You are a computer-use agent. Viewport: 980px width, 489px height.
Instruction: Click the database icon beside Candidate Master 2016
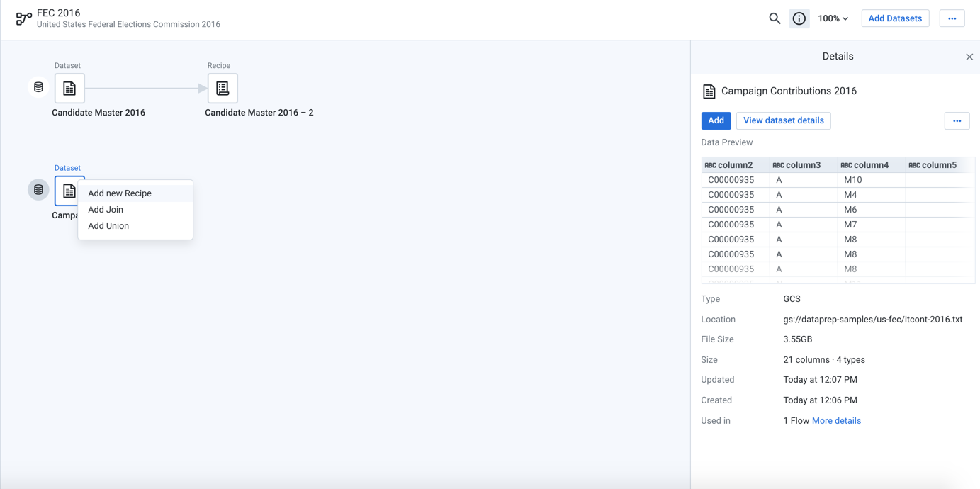38,87
